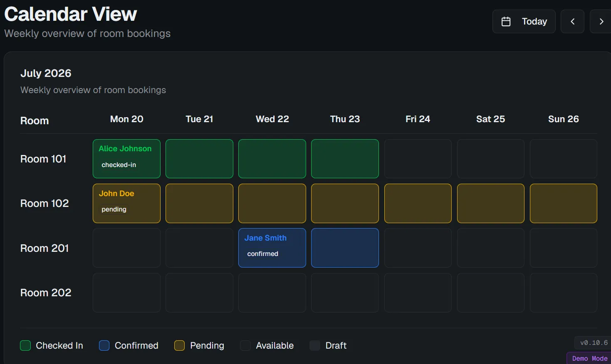Select empty Room 202 cell on Fri 24
The width and height of the screenshot is (611, 364).
pos(418,293)
